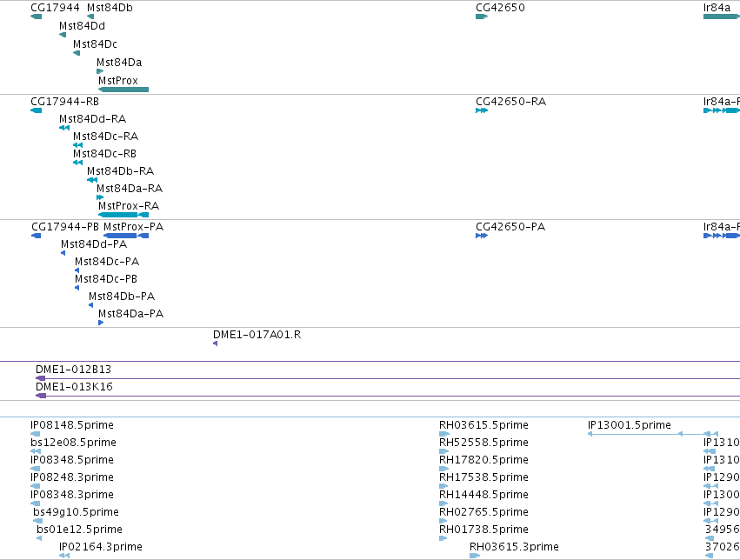Click the MstProx-RA transcript glyph
The width and height of the screenshot is (740, 560).
123,215
